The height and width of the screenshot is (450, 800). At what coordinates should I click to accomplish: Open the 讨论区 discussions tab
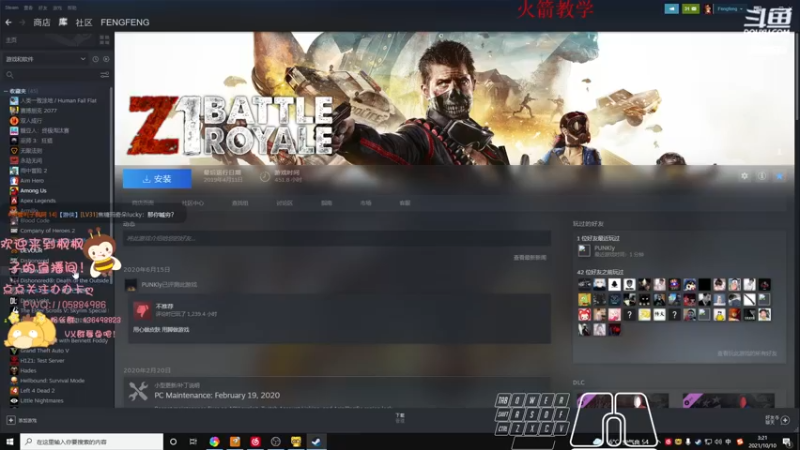(285, 203)
